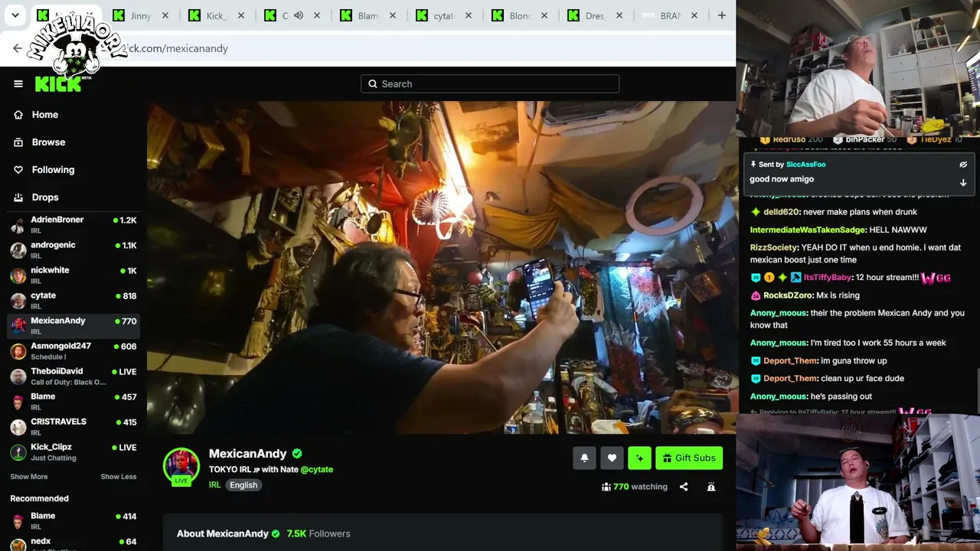Click the IRL category link
Image resolution: width=980 pixels, height=551 pixels.
click(214, 485)
